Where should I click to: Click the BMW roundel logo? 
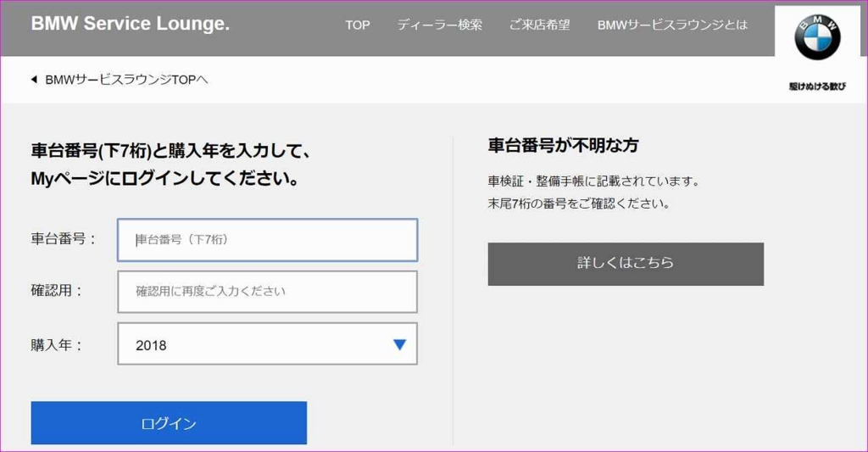[x=817, y=37]
